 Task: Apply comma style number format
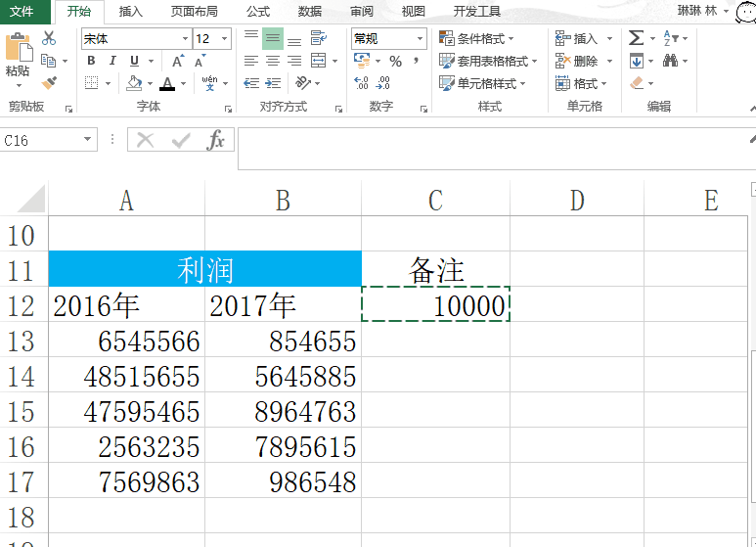tap(416, 61)
